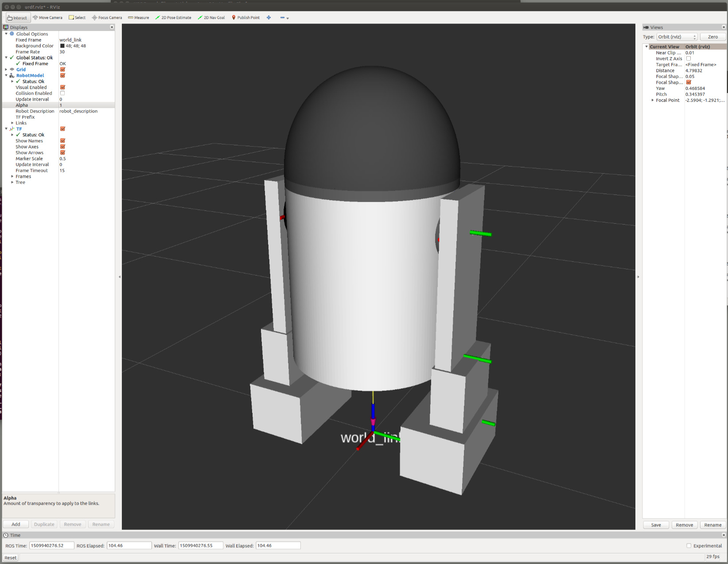Open the view Type dropdown
Image resolution: width=728 pixels, height=564 pixels.
coord(677,37)
